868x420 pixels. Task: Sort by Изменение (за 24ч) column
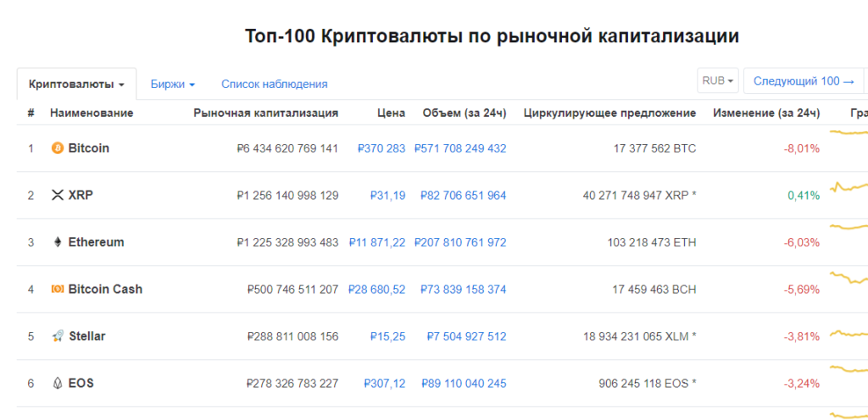766,113
